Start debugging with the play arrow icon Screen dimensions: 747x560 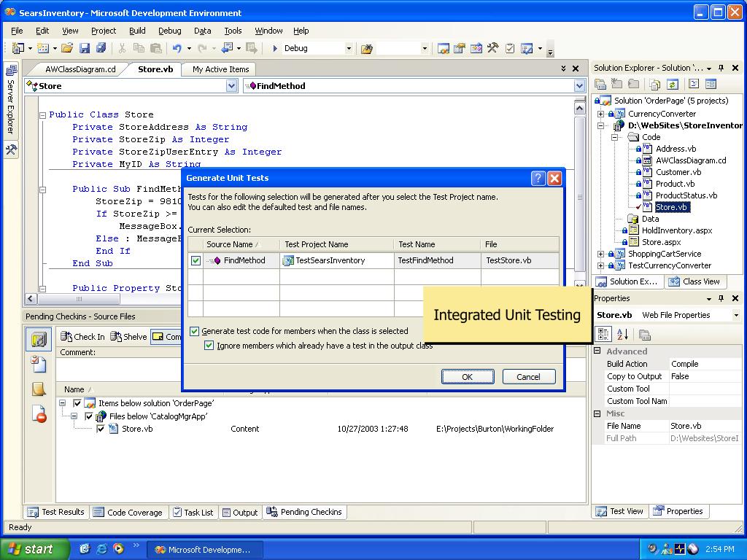[x=275, y=48]
